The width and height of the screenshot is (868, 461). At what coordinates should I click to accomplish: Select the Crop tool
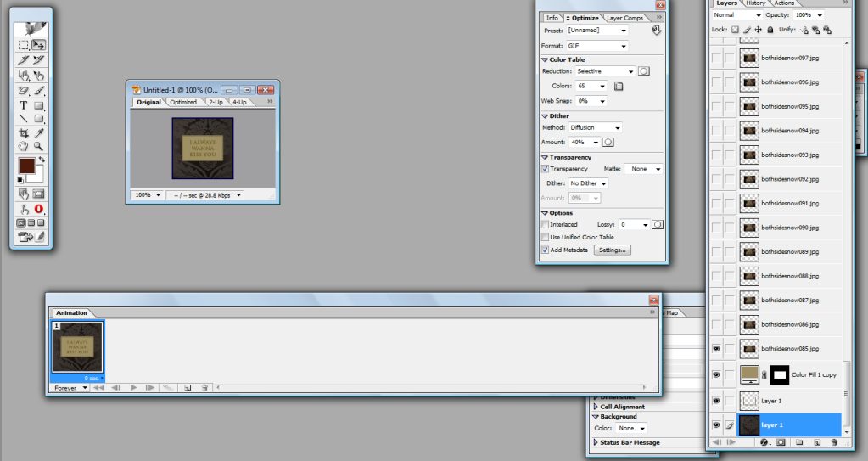23,133
